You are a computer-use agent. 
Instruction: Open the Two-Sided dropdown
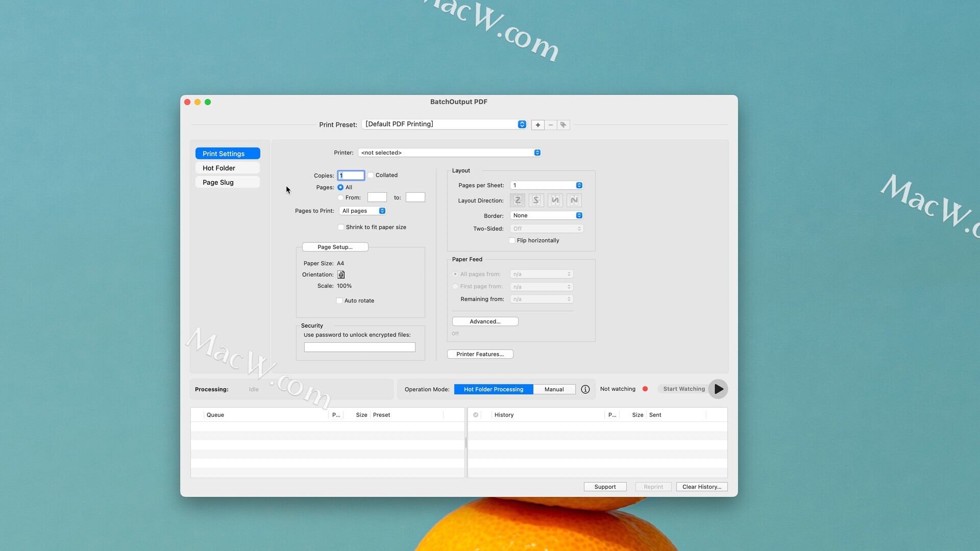(x=547, y=229)
